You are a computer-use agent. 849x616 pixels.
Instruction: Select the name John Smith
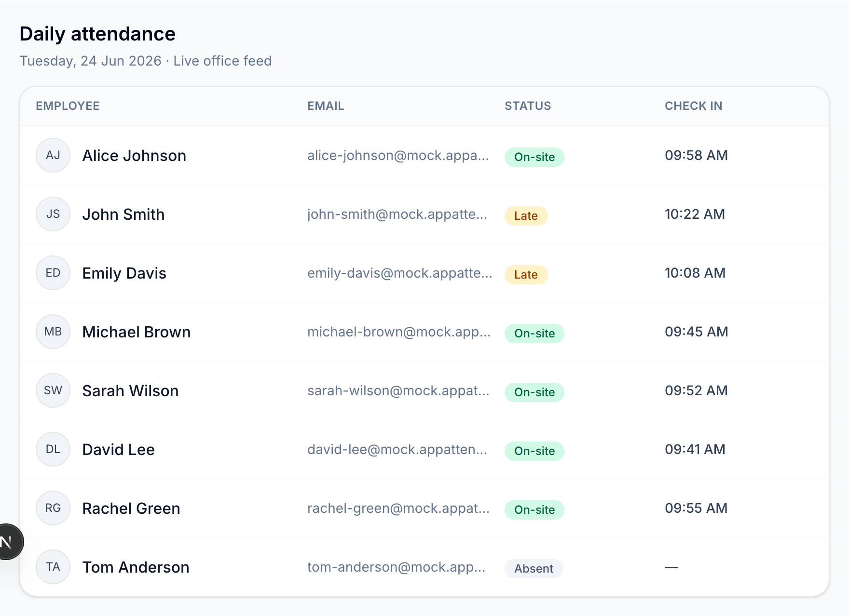[x=123, y=214]
